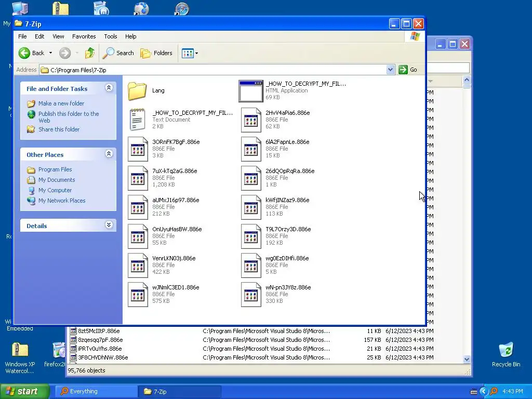This screenshot has height=399, width=532.
Task: Select the T9L7Orzy3D.886e file icon
Action: (251, 236)
